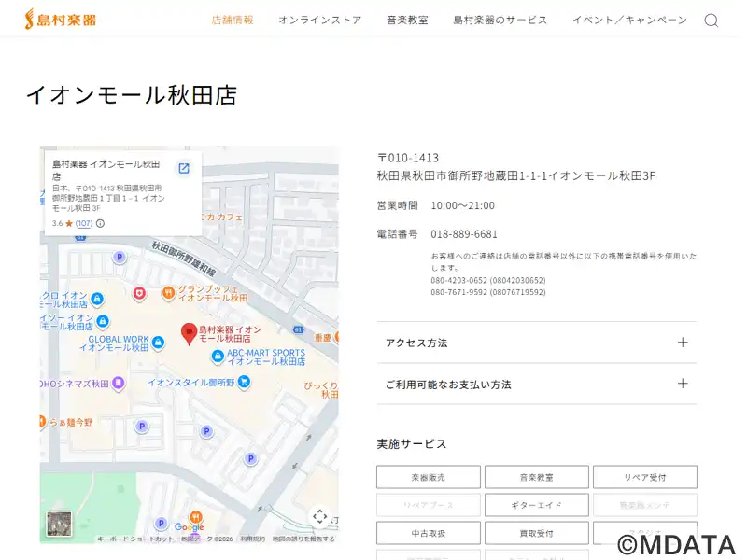Click the ギターエイド service button
This screenshot has height=560, width=747.
(536, 505)
